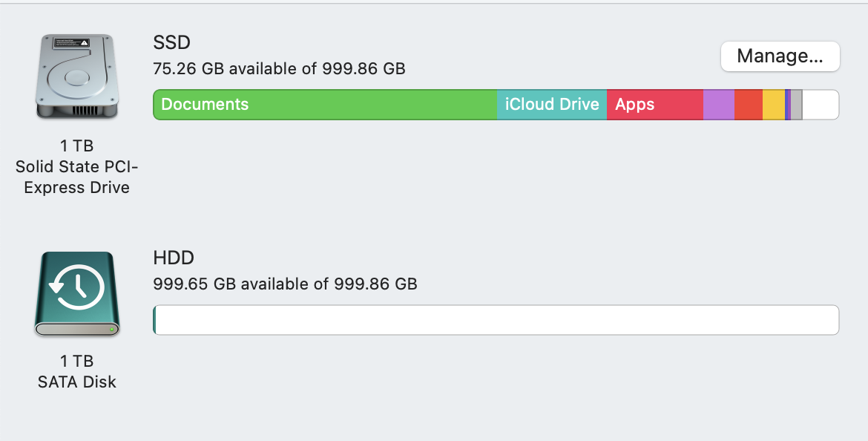Click the gray segment of the SSD bar
Image resolution: width=868 pixels, height=441 pixels.
(796, 105)
